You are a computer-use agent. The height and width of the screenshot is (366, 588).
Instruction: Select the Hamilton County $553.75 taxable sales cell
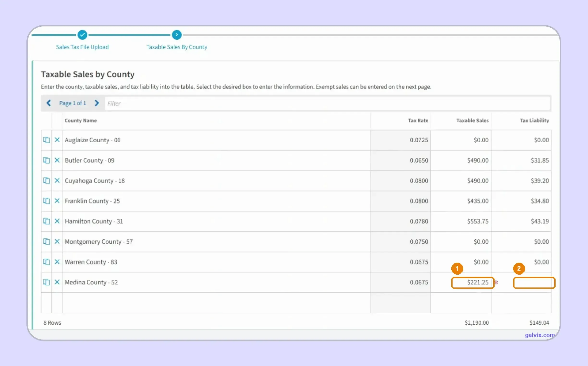tap(461, 221)
